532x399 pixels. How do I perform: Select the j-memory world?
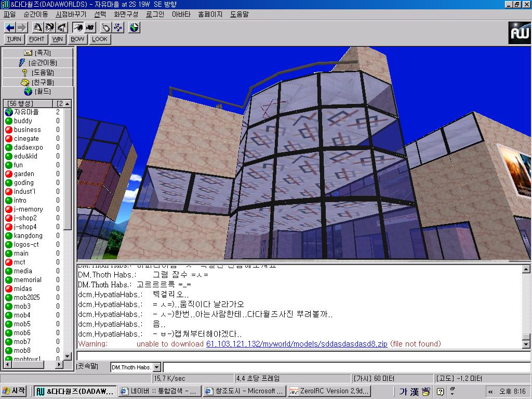coord(32,209)
